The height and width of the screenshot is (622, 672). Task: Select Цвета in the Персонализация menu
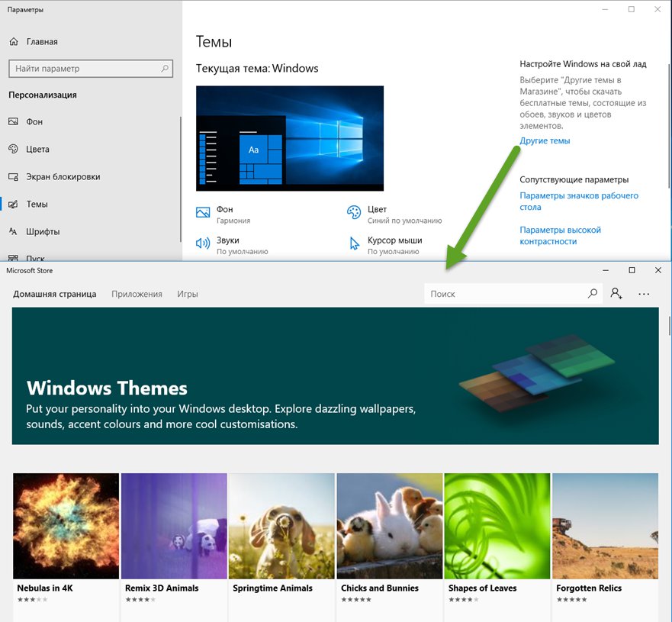[37, 149]
